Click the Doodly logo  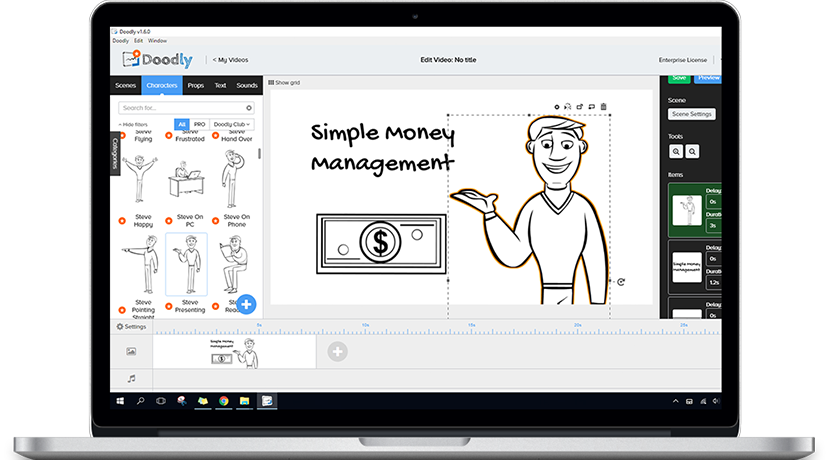[157, 59]
